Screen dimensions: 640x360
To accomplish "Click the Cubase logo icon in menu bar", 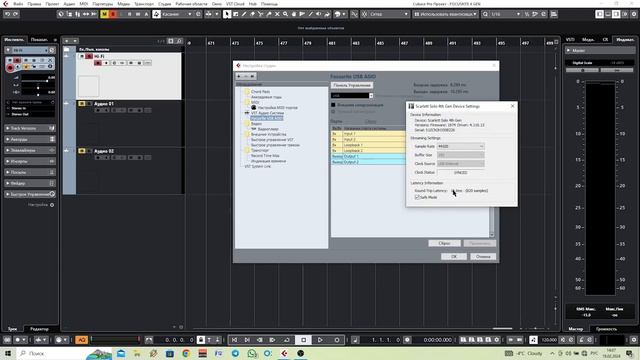I will pyautogui.click(x=5, y=4).
